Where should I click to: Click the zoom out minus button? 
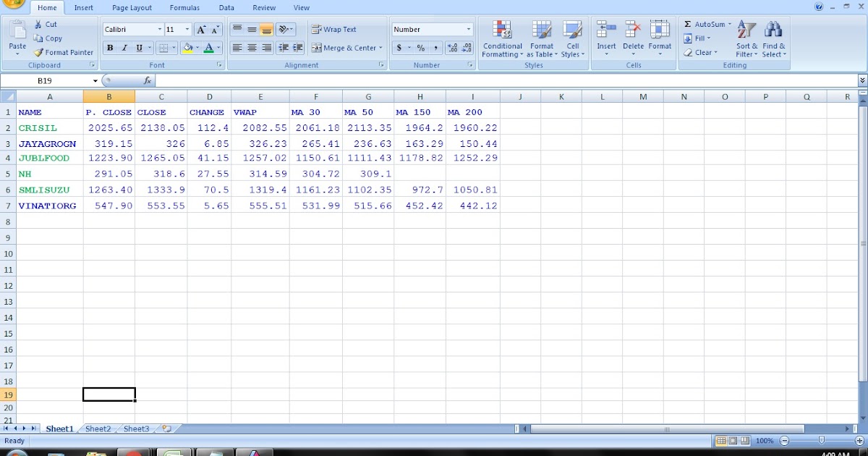point(785,440)
